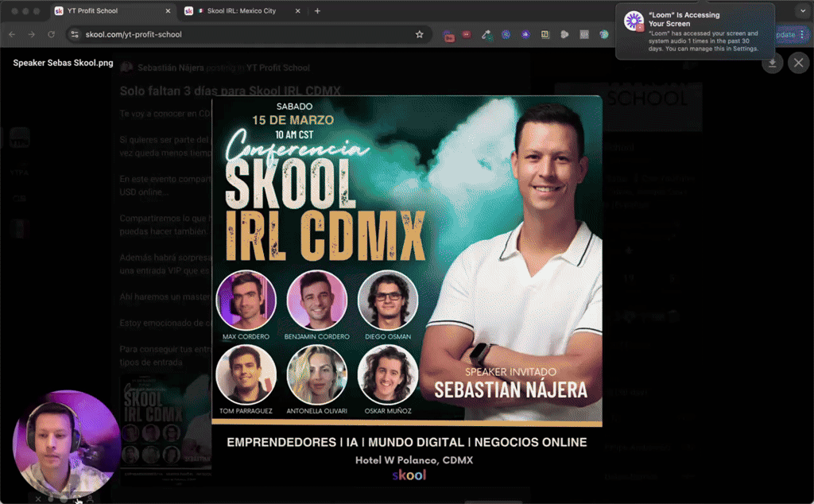Open the eyedropper color picker extension
The width and height of the screenshot is (814, 504).
486,34
